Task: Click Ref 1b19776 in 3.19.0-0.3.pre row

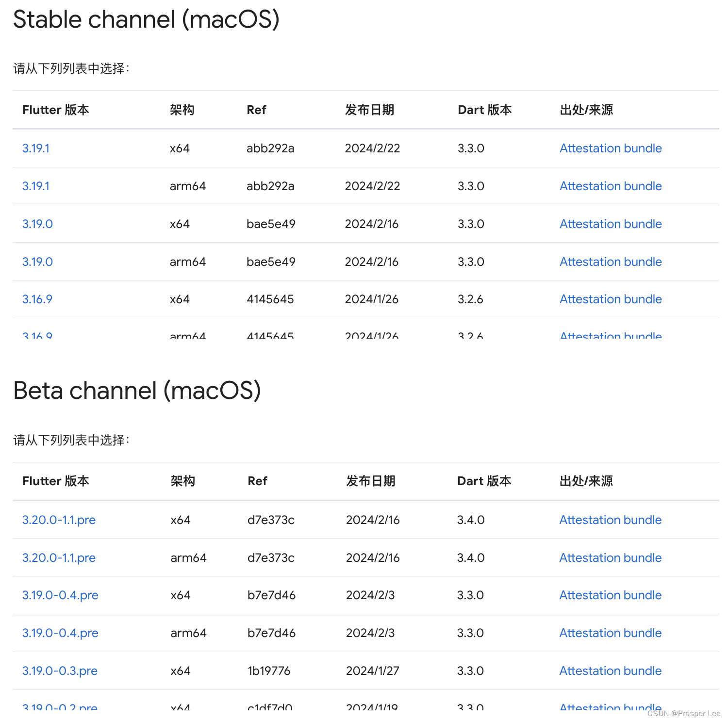Action: pyautogui.click(x=269, y=671)
